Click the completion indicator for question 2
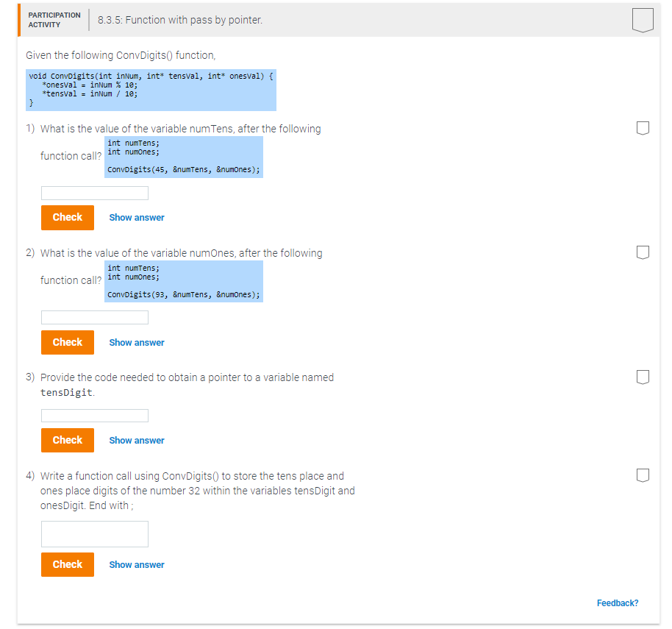 click(643, 252)
